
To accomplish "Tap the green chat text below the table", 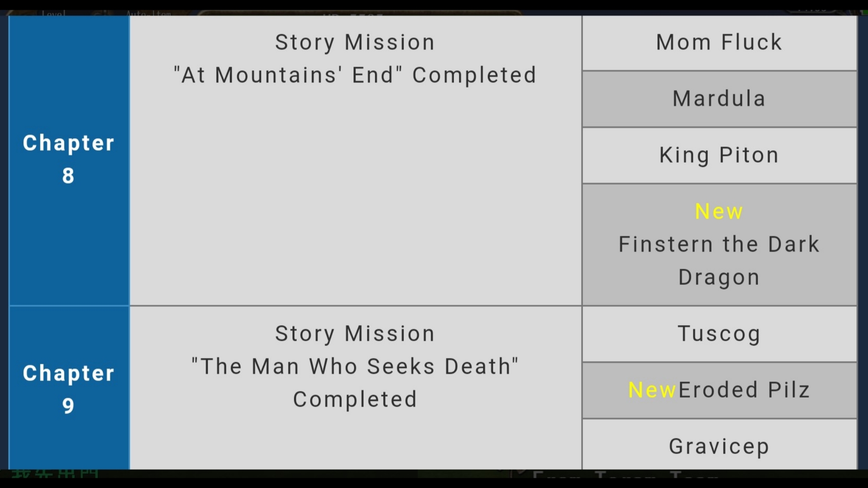I will [55, 473].
